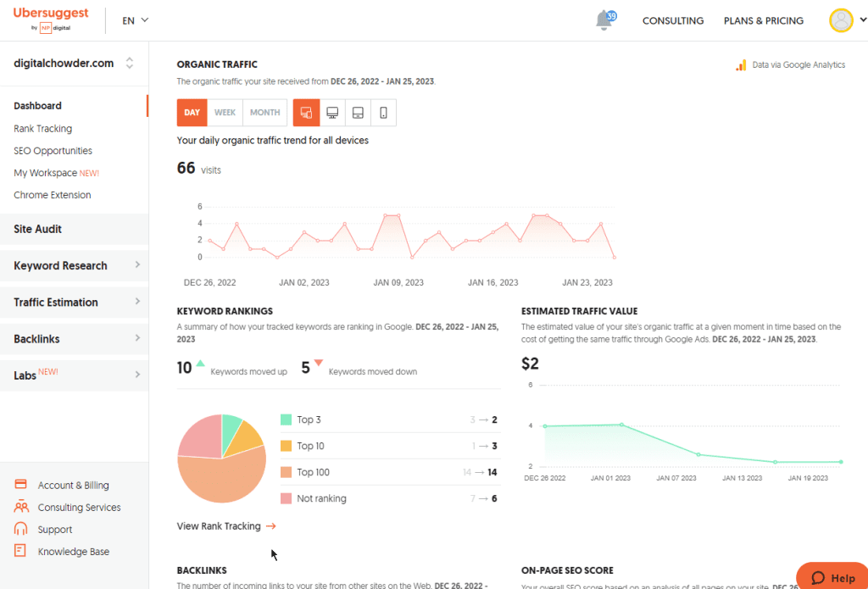This screenshot has height=589, width=868.
Task: Click the keyword rankings pie chart
Action: click(221, 458)
